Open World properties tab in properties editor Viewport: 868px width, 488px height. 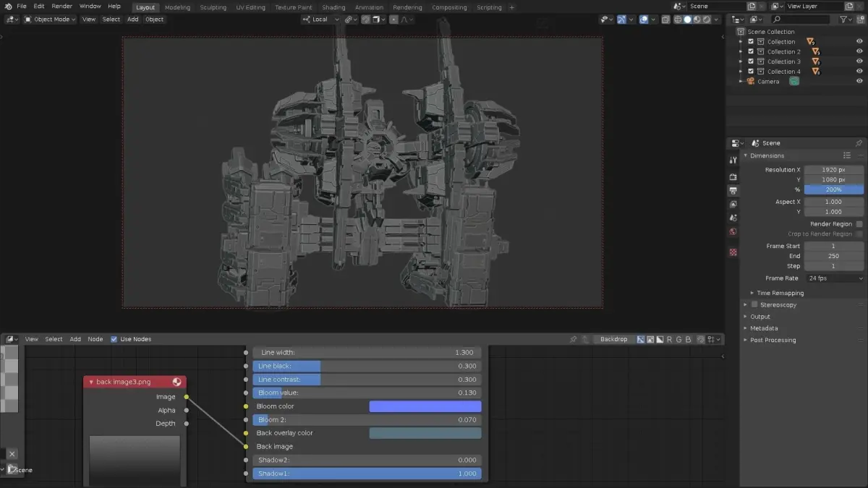(733, 231)
